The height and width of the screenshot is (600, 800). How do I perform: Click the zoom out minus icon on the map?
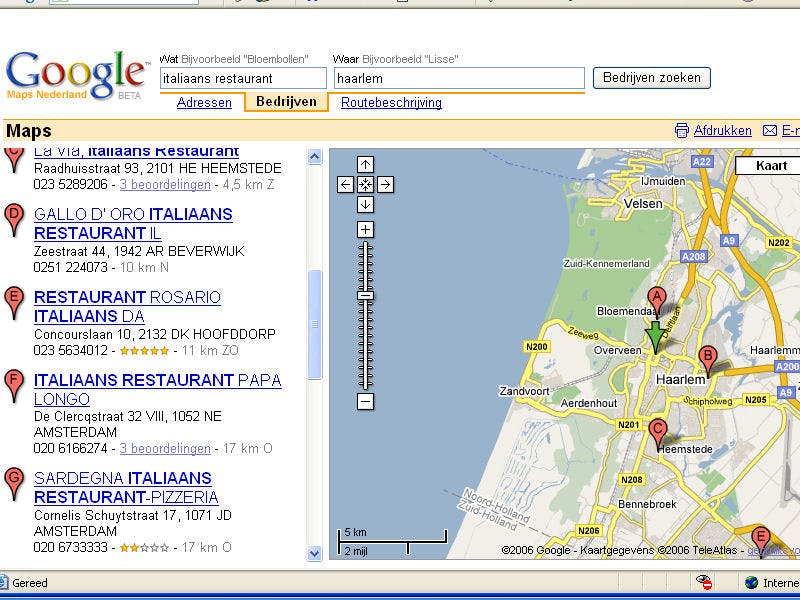pos(366,399)
